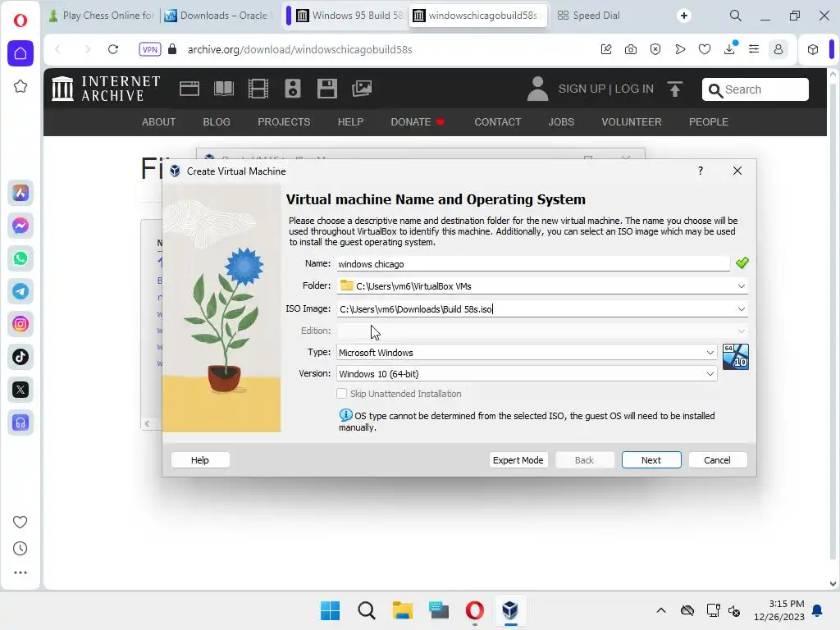This screenshot has height=630, width=840.
Task: Click Next in Create Virtual Machine
Action: pos(651,460)
